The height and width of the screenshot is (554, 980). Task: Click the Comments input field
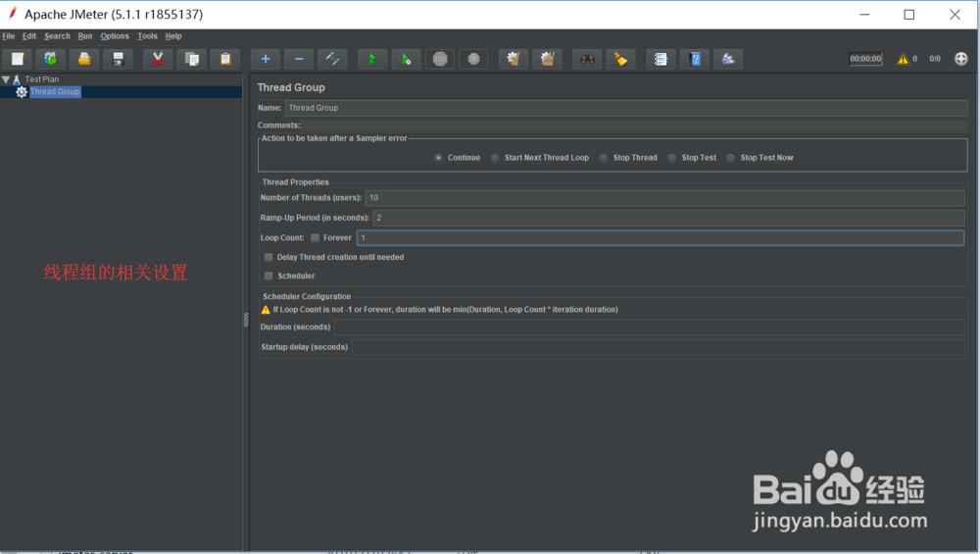pos(634,126)
